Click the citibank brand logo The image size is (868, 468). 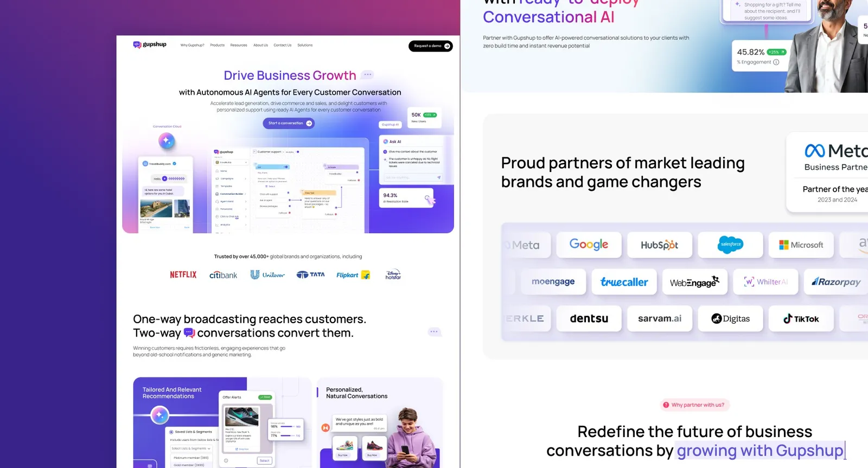tap(223, 275)
